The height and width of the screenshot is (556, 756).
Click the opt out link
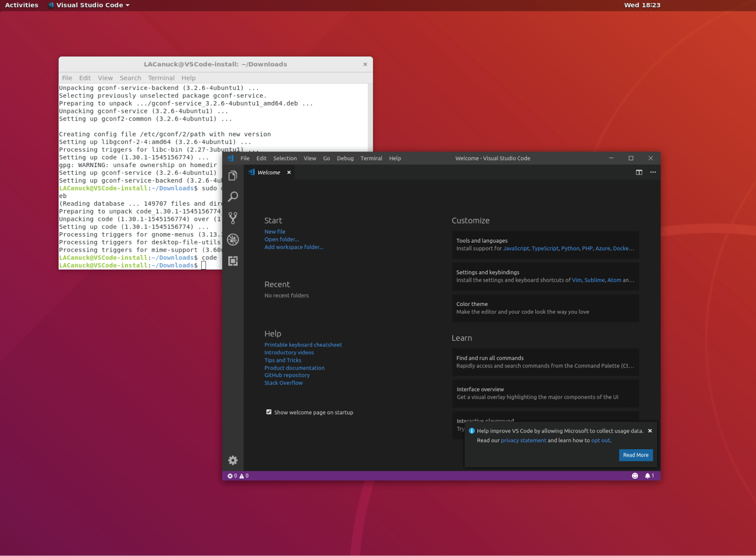(x=600, y=440)
